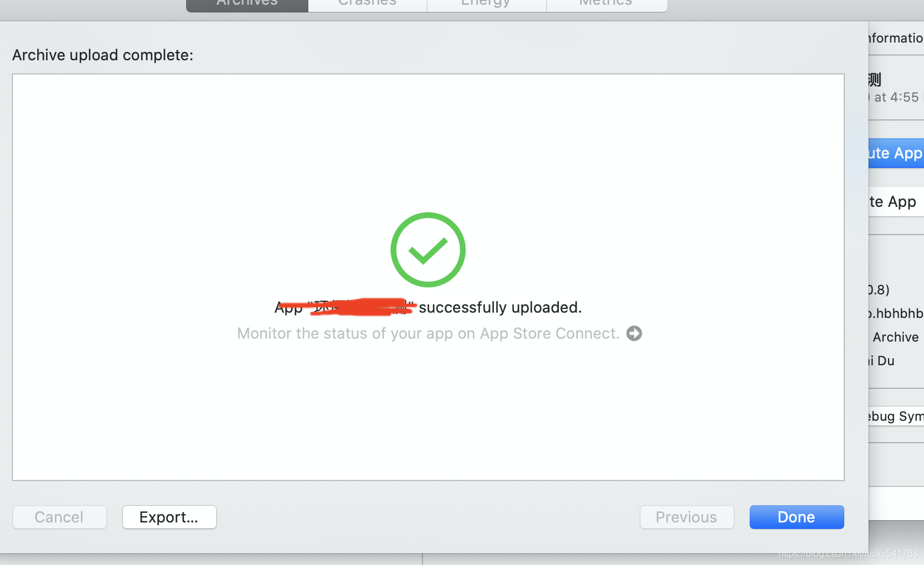Switch to the Archives tab

tap(247, 4)
